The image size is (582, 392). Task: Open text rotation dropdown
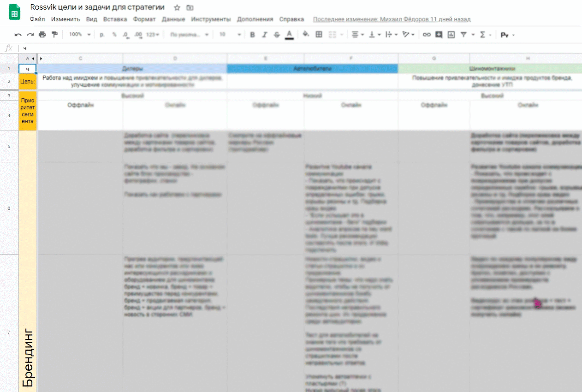(x=408, y=35)
